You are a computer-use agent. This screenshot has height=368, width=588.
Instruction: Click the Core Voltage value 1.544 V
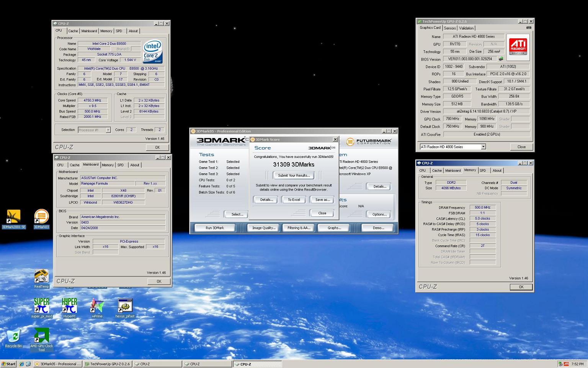pos(130,60)
